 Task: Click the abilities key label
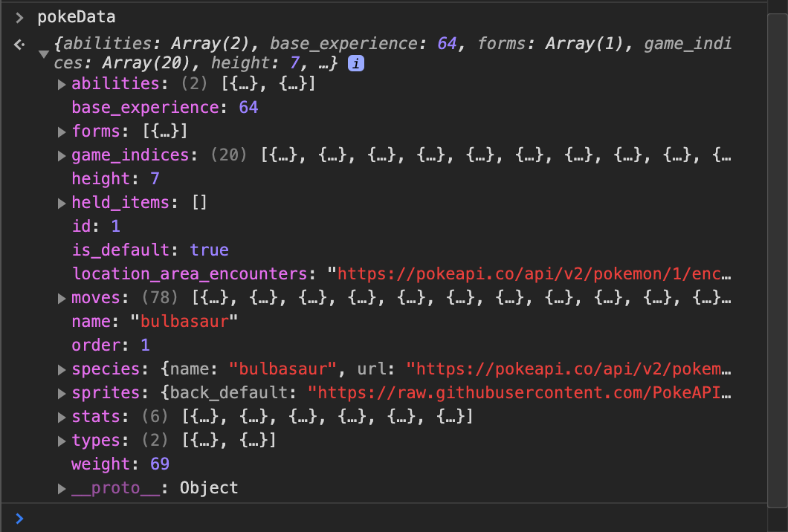tap(115, 83)
